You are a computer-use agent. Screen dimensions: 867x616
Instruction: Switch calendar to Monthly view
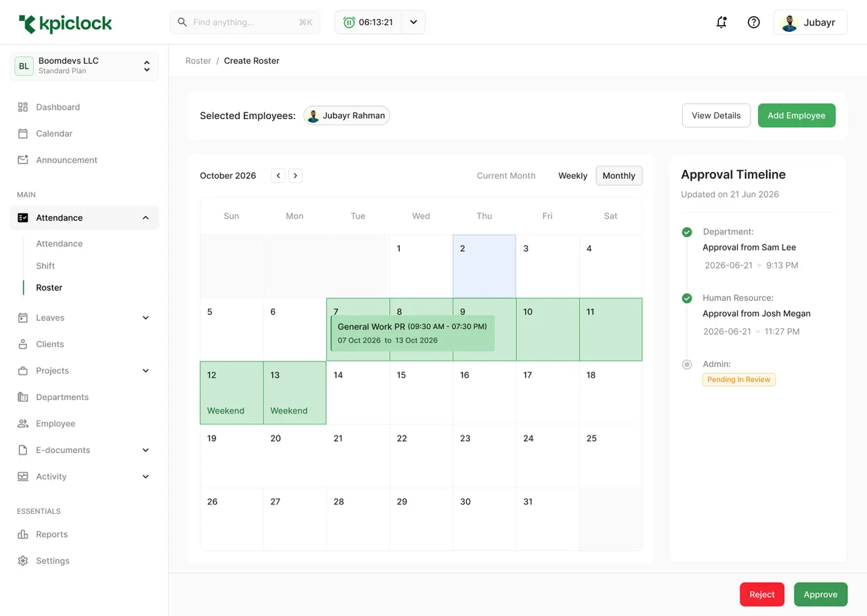(x=619, y=175)
